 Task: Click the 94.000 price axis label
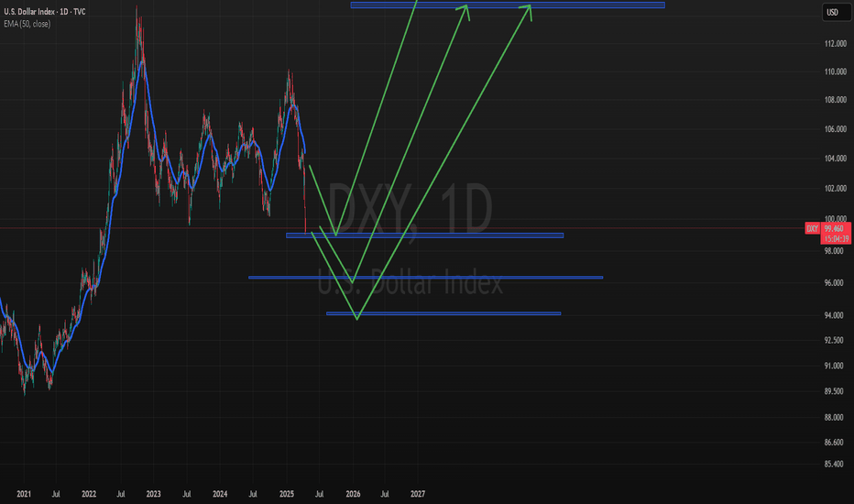coord(834,315)
